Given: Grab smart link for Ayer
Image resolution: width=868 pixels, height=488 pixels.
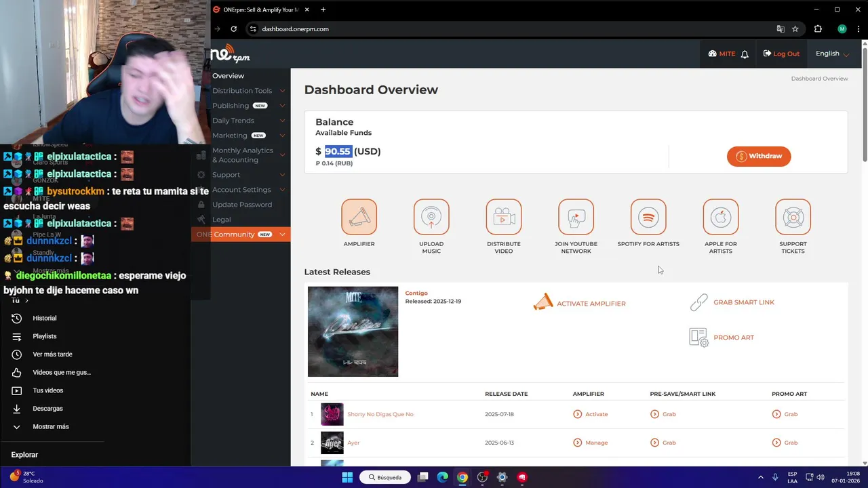Looking at the screenshot, I should [x=663, y=443].
